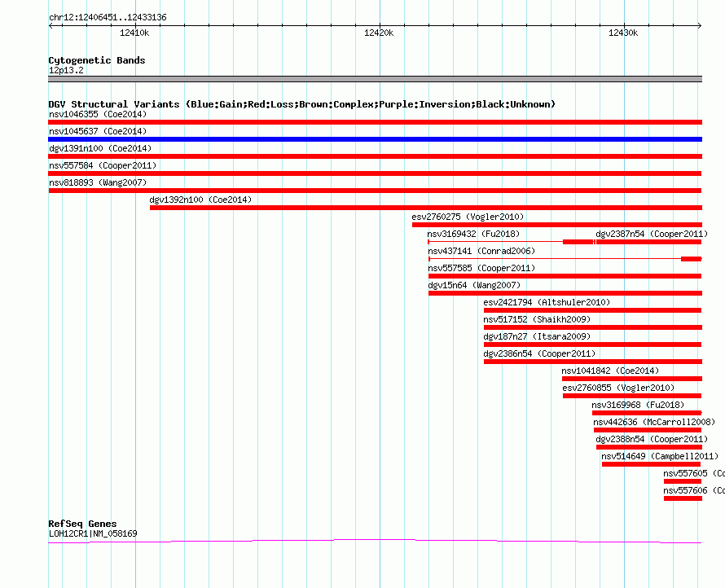
Task: Click the nsv1046355 (Coe2014) variant label
Action: pos(98,114)
